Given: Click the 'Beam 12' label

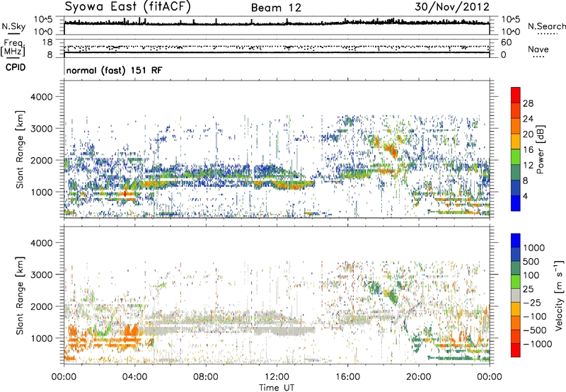Looking at the screenshot, I should pos(276,8).
